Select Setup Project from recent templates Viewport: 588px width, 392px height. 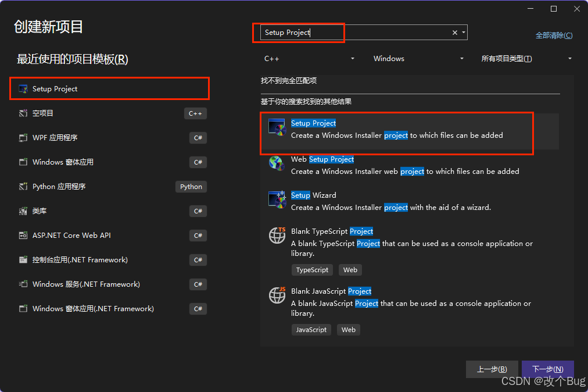(109, 89)
